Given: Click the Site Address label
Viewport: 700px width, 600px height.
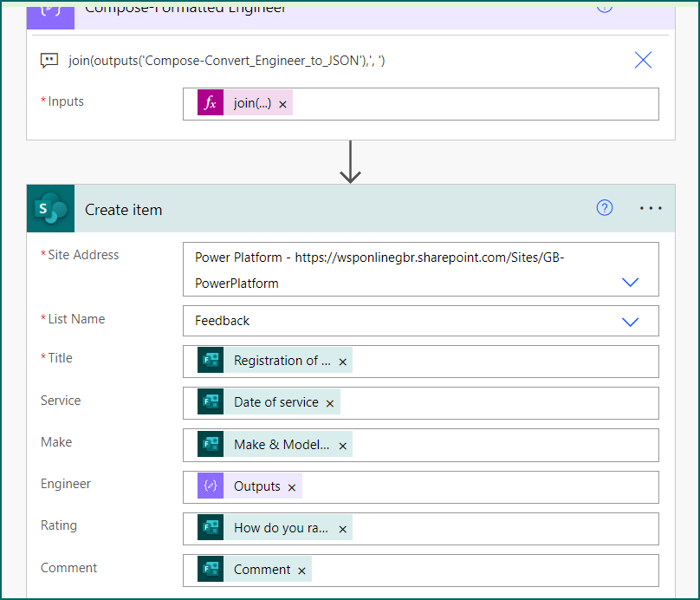Looking at the screenshot, I should click(83, 255).
